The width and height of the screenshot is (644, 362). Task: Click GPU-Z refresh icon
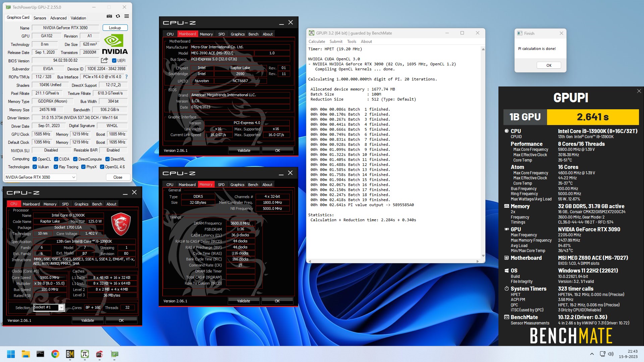118,16
